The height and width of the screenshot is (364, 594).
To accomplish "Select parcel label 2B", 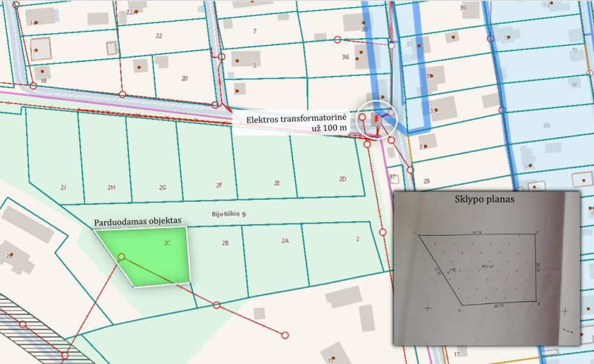I will 225,243.
